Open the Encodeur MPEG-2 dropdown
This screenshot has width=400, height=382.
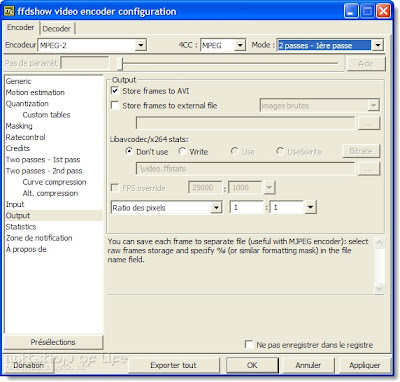[x=141, y=45]
